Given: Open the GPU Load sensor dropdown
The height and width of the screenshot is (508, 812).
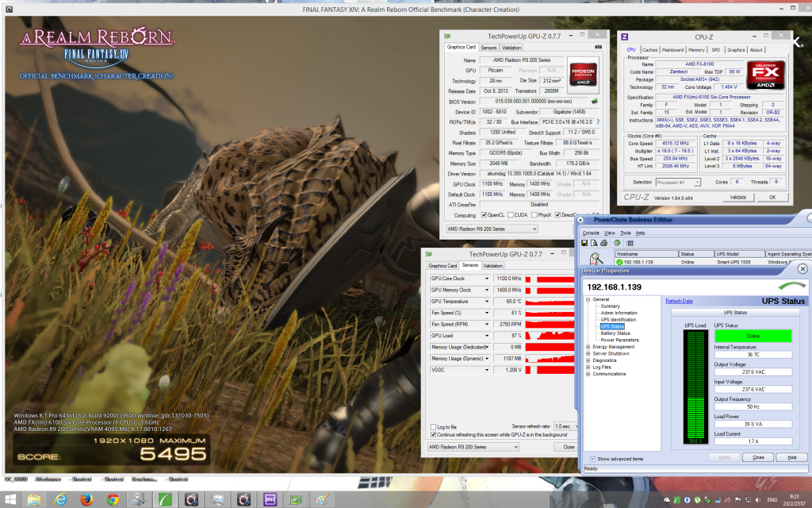Looking at the screenshot, I should [486, 336].
